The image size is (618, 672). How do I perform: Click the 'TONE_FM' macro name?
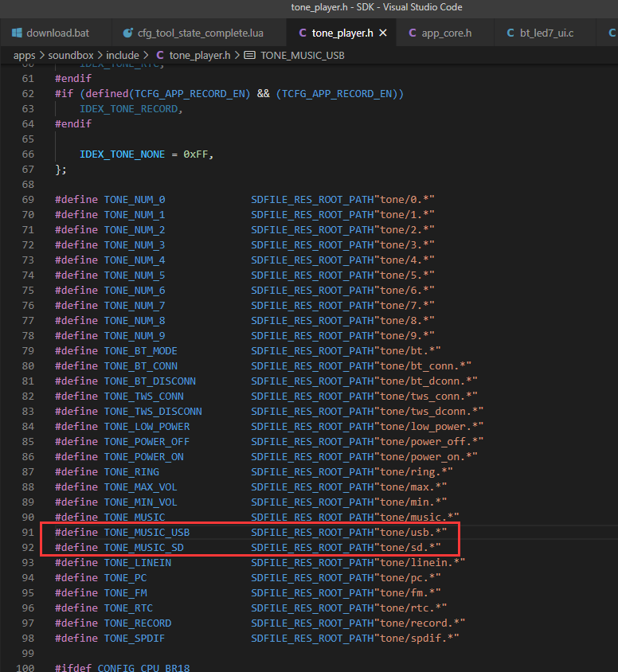tap(126, 593)
